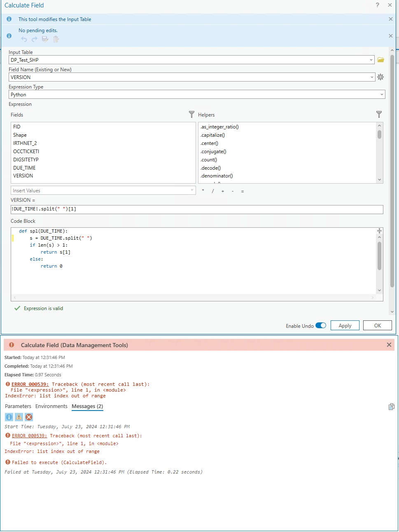Screen dimensions: 399x532
Task: Undo pending edits using the undo arrow
Action: (24, 39)
